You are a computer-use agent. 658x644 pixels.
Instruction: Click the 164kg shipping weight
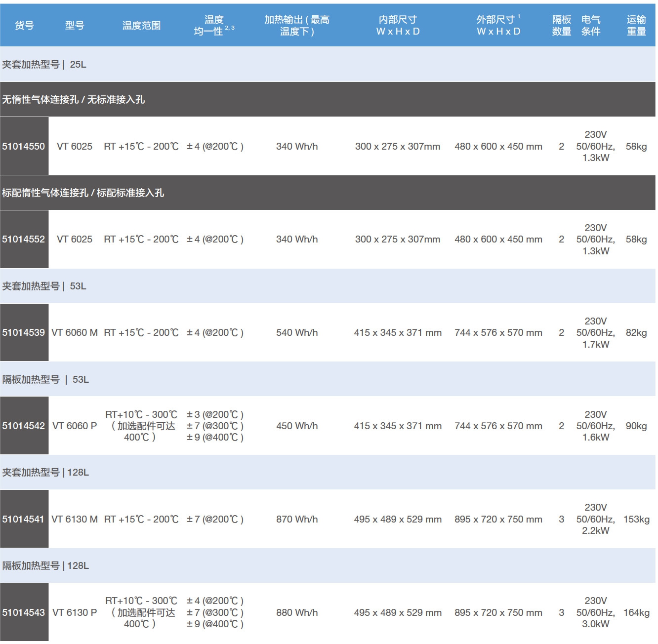coord(636,612)
